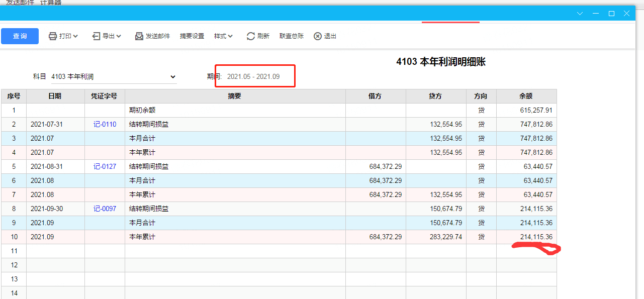Open voucher link 记-0110
This screenshot has height=299, width=644.
(105, 124)
